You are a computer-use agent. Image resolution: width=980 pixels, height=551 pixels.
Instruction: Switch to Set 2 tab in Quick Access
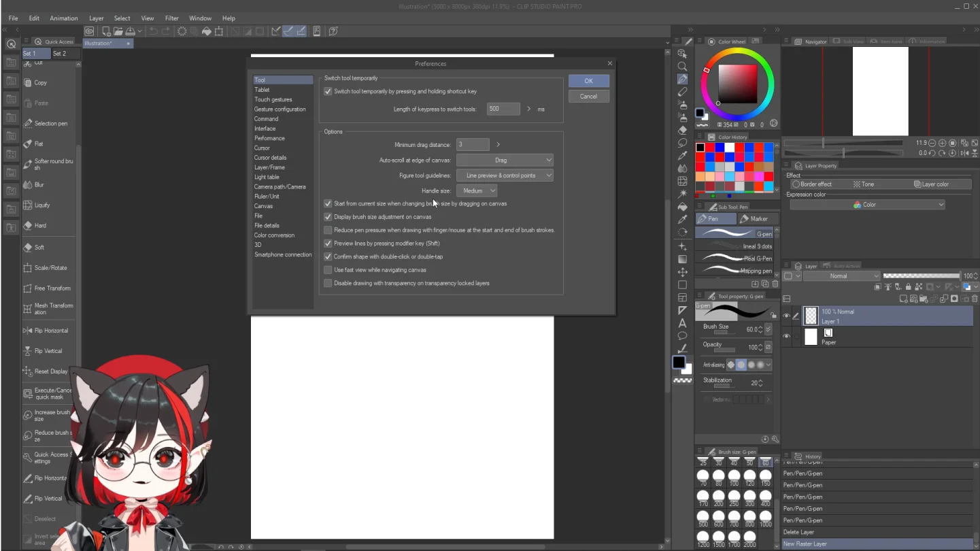point(60,54)
